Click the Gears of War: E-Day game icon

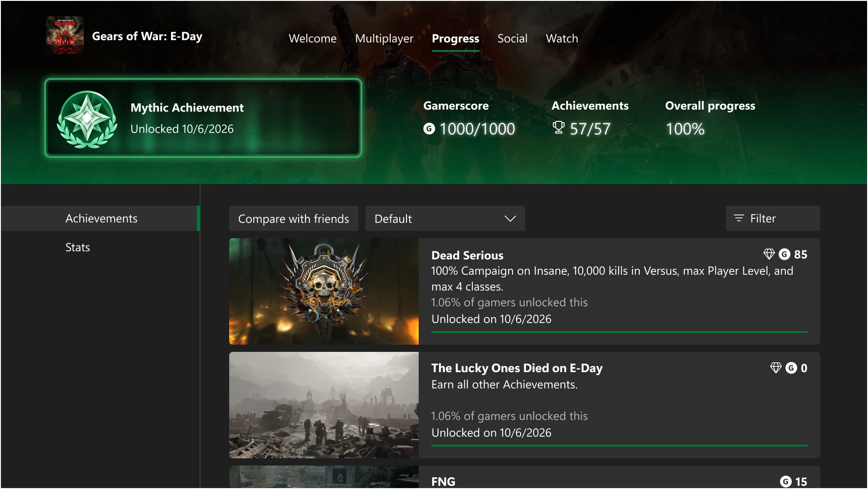[65, 35]
